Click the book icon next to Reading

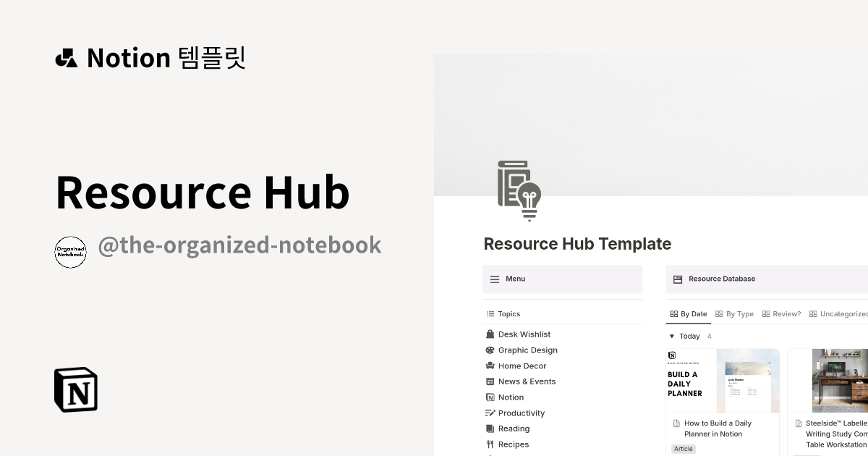[490, 428]
